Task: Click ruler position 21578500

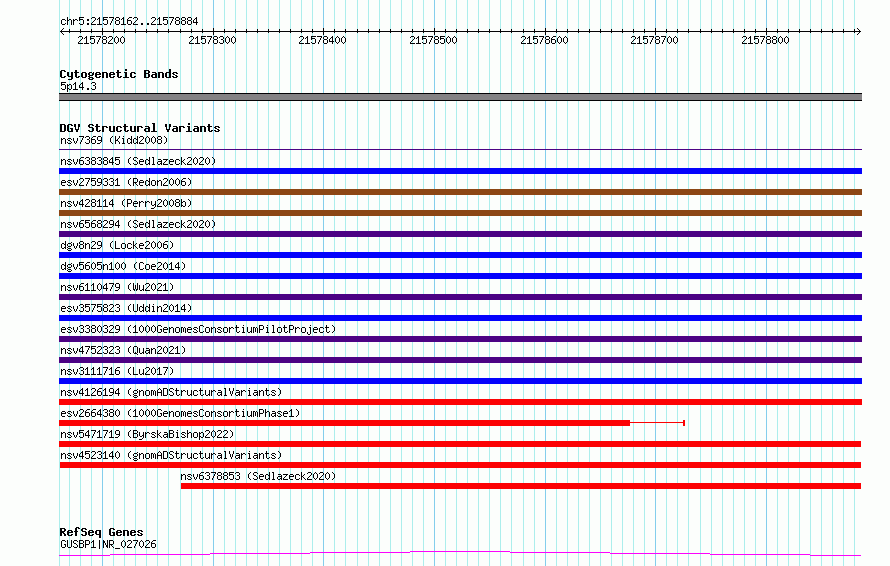Action: 433,40
